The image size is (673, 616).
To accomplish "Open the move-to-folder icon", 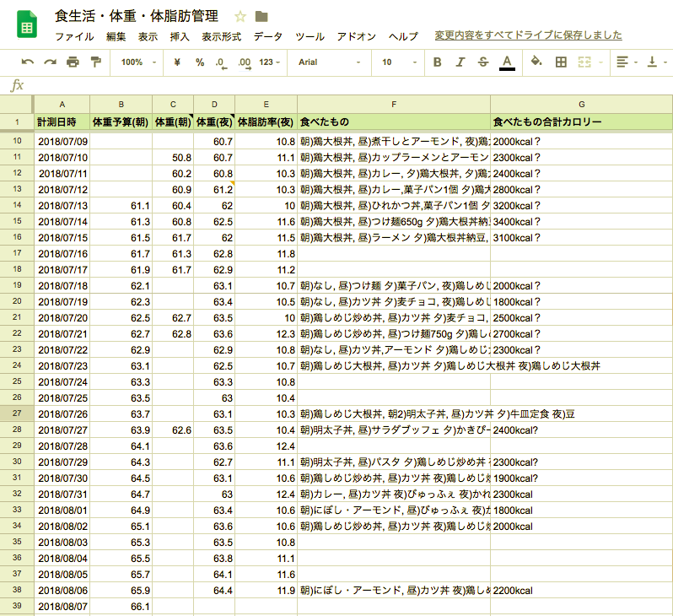I will point(261,17).
